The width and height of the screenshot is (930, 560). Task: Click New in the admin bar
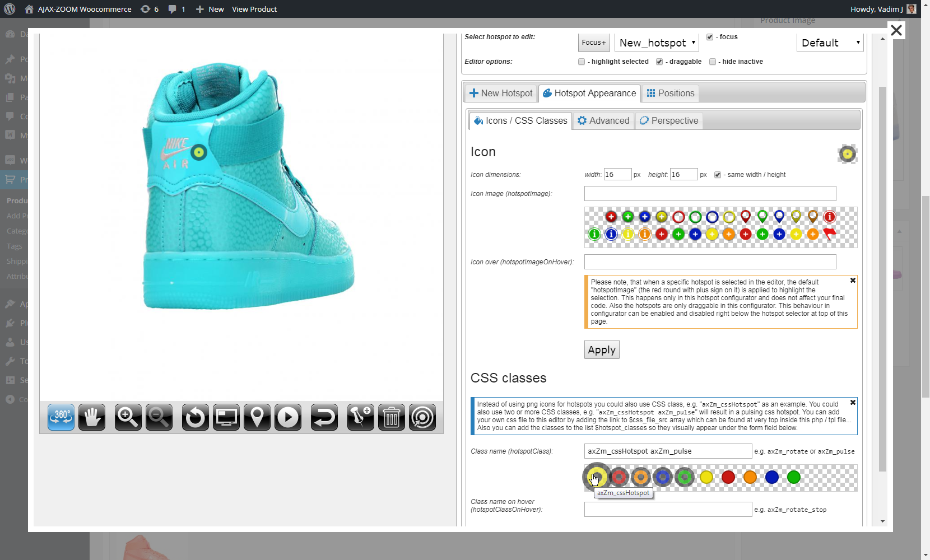(210, 9)
